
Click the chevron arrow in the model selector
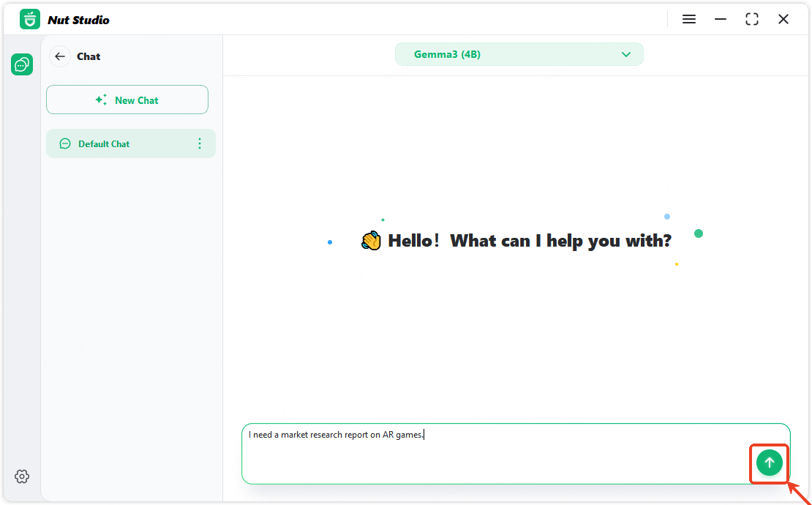pos(626,54)
